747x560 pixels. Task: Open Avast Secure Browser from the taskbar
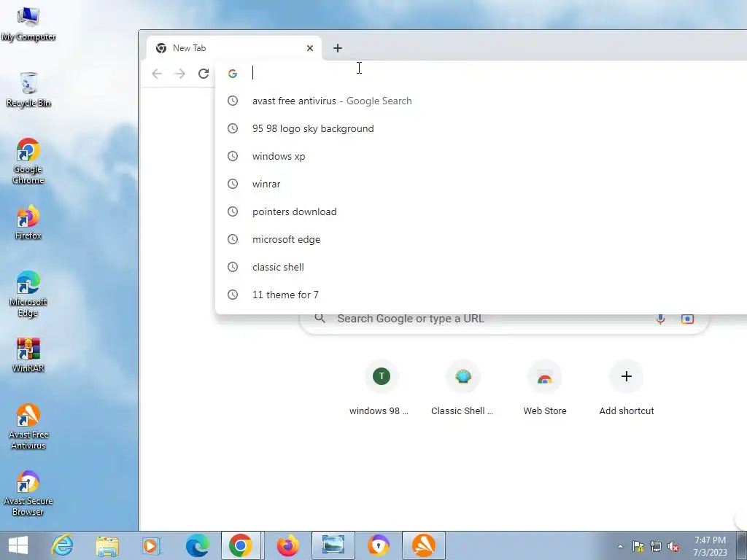pyautogui.click(x=379, y=545)
